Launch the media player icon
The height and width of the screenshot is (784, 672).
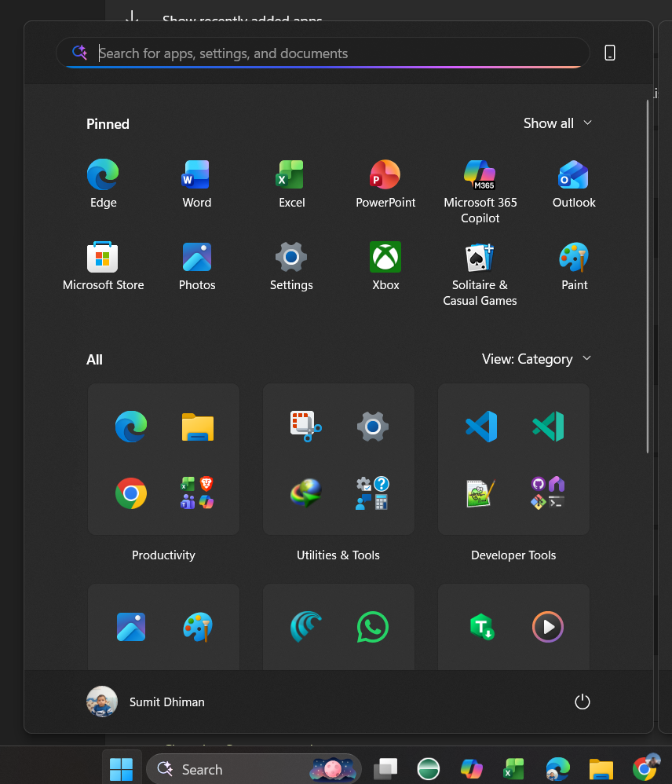pos(548,627)
